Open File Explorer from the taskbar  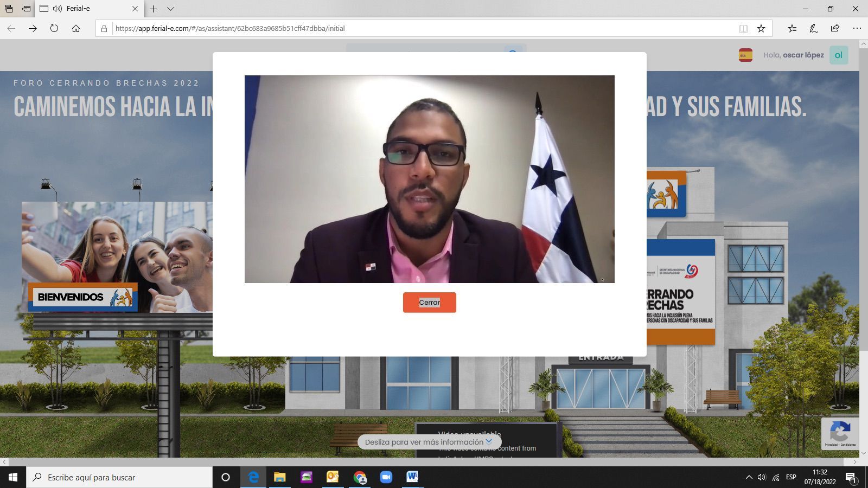tap(279, 477)
